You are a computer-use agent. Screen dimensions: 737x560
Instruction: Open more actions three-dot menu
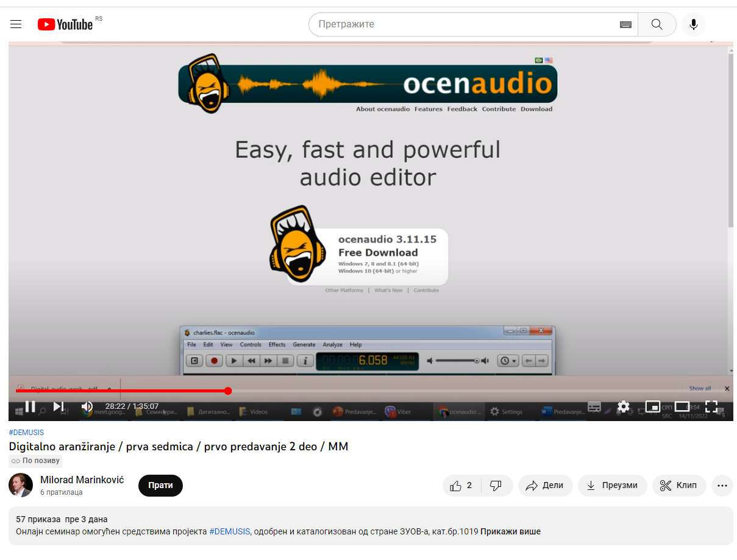tap(722, 486)
